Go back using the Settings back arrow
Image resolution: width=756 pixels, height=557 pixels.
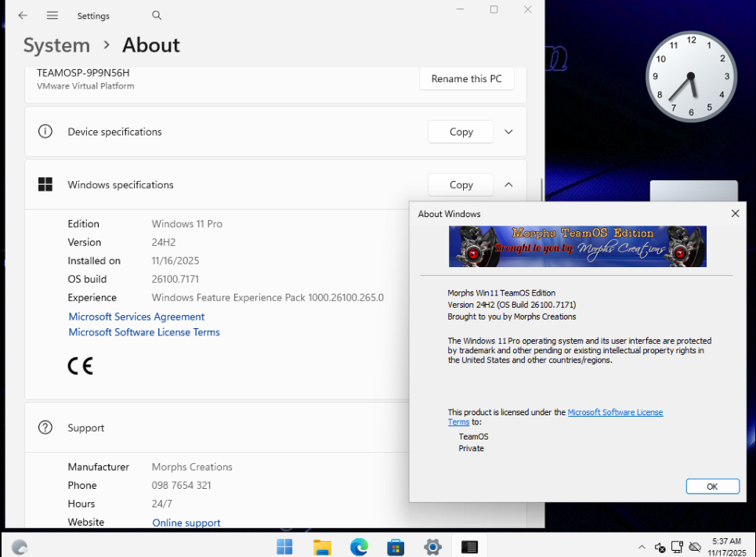(23, 16)
